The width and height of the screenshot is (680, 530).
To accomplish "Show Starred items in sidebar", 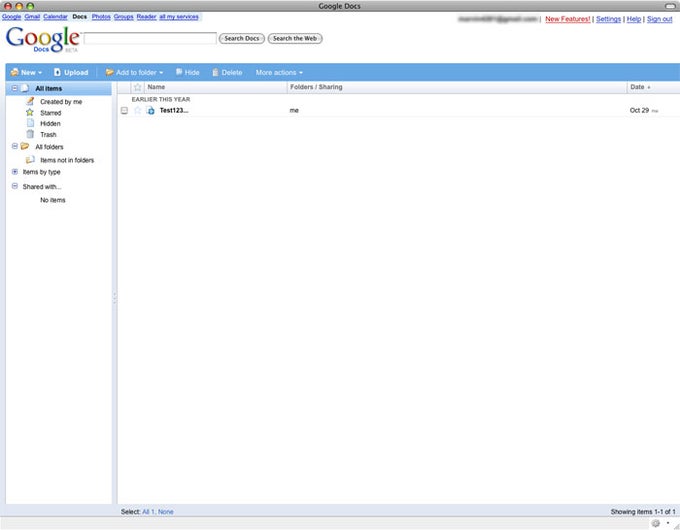I will pos(51,113).
